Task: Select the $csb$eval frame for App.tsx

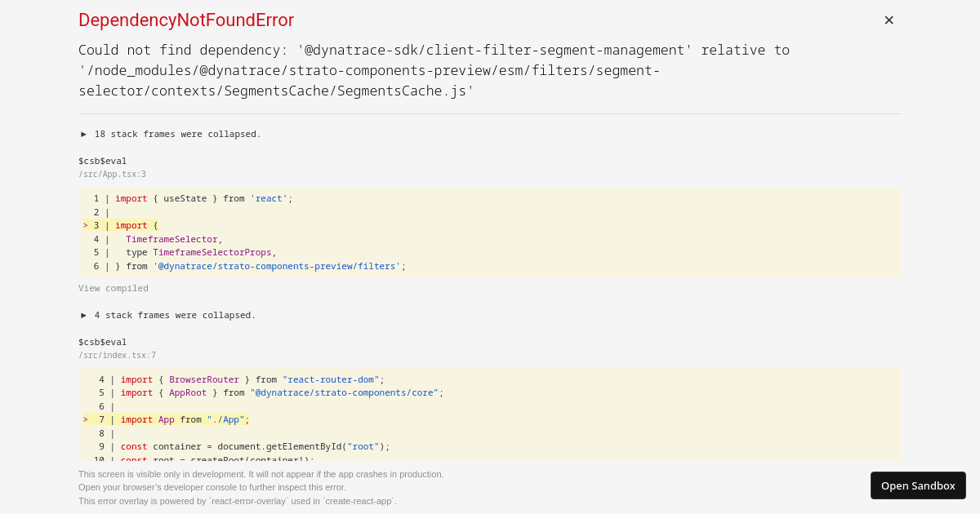Action: click(102, 160)
